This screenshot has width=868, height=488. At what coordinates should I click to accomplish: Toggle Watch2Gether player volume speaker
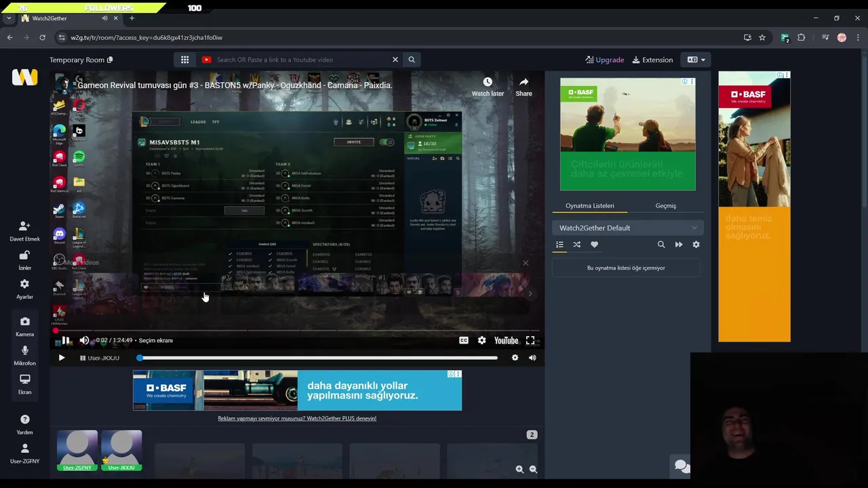coord(532,358)
